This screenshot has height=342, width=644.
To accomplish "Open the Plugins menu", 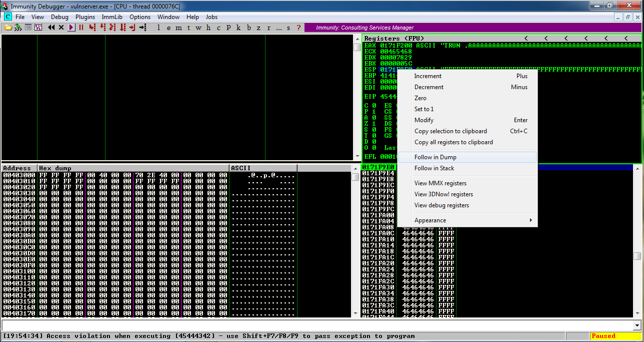I will [x=85, y=17].
